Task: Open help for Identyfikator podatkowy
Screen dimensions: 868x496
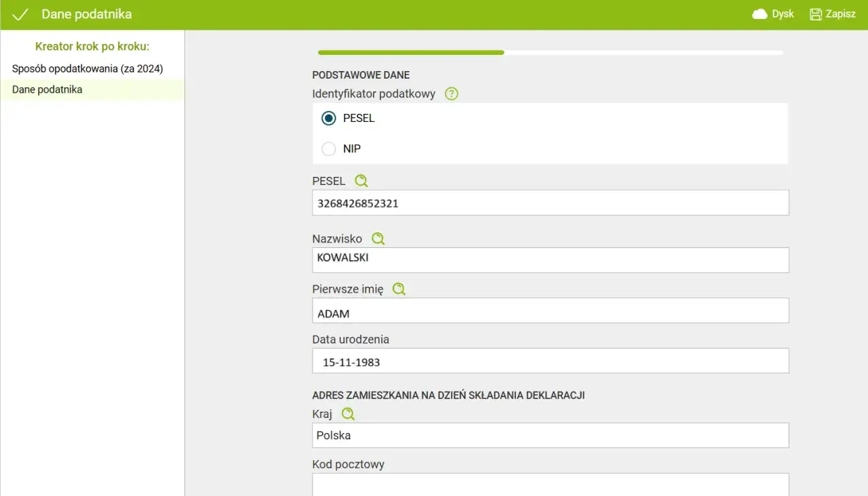Action: (452, 94)
